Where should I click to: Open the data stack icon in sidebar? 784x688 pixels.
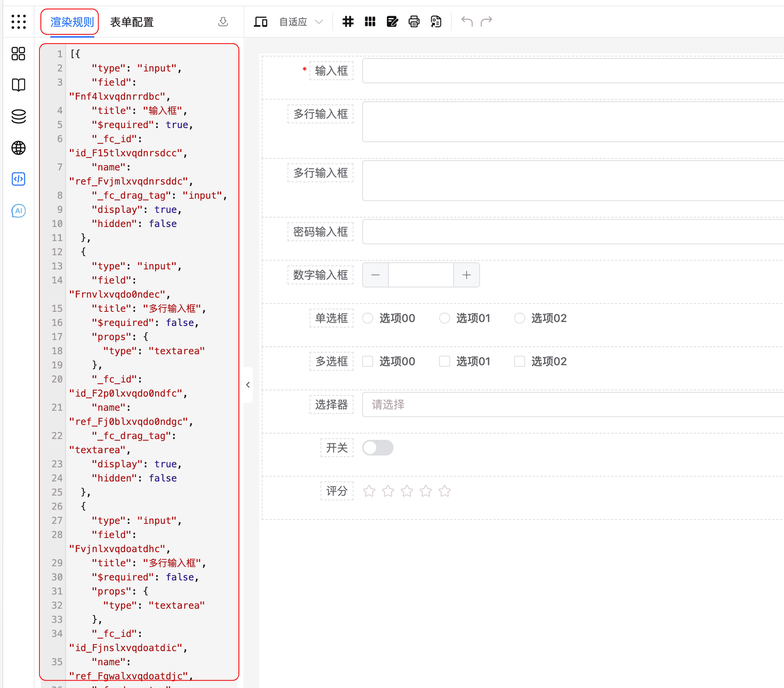[18, 116]
